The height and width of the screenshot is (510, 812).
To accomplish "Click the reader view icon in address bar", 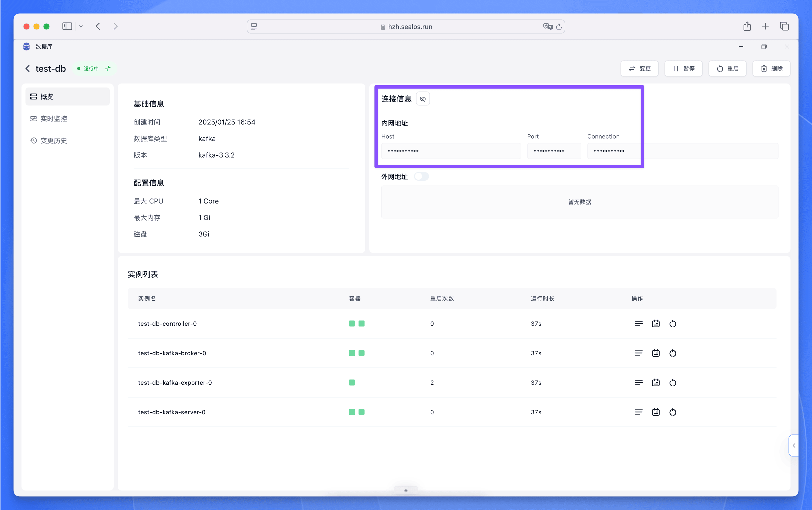I will pyautogui.click(x=254, y=27).
